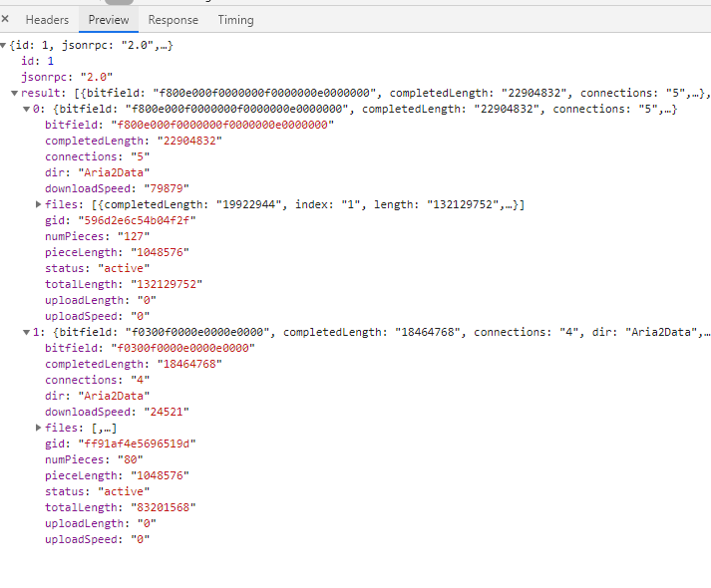Select the Preview tab
Viewport: 711px width, 588px height.
pyautogui.click(x=109, y=20)
